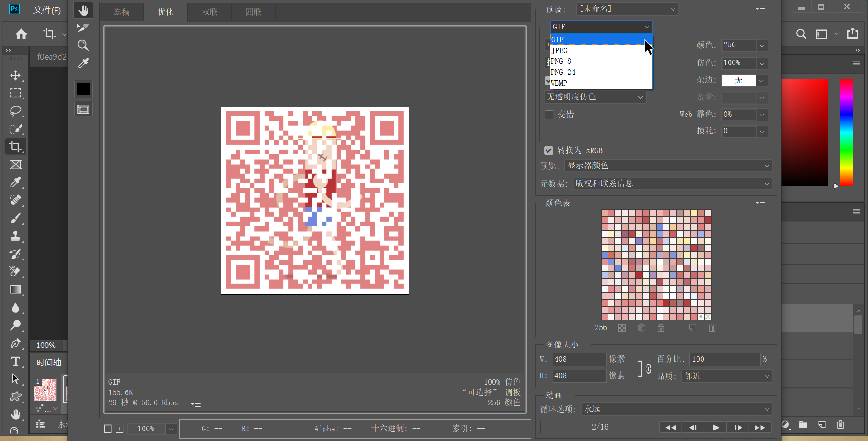Open the optimize settings panel menu icon
The height and width of the screenshot is (441, 868).
tap(761, 9)
